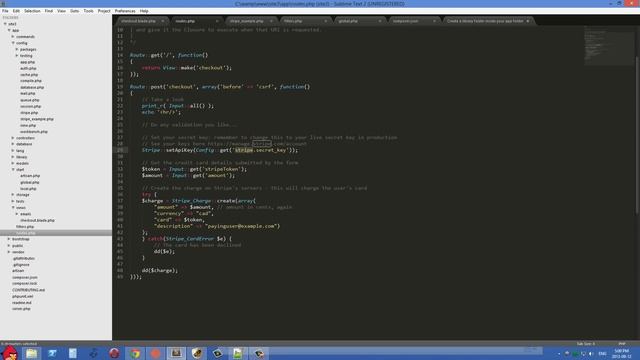Switch to the stripe_example.php tab
The width and height of the screenshot is (640, 360).
[247, 21]
